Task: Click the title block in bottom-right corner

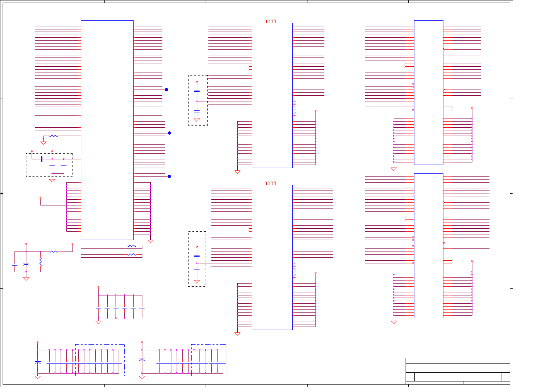Action: point(457,371)
